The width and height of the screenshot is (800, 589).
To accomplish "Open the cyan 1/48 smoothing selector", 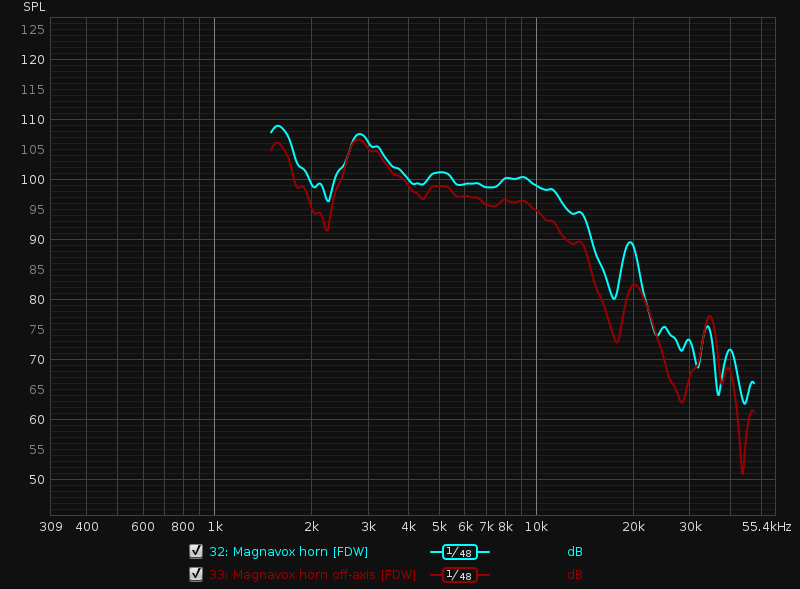I will pos(459,552).
